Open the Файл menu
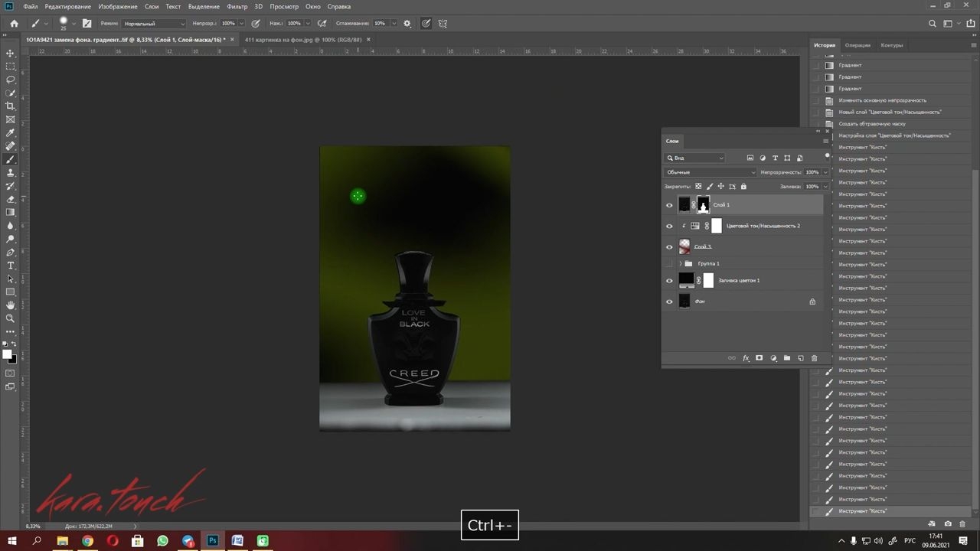The image size is (980, 551). (x=31, y=7)
